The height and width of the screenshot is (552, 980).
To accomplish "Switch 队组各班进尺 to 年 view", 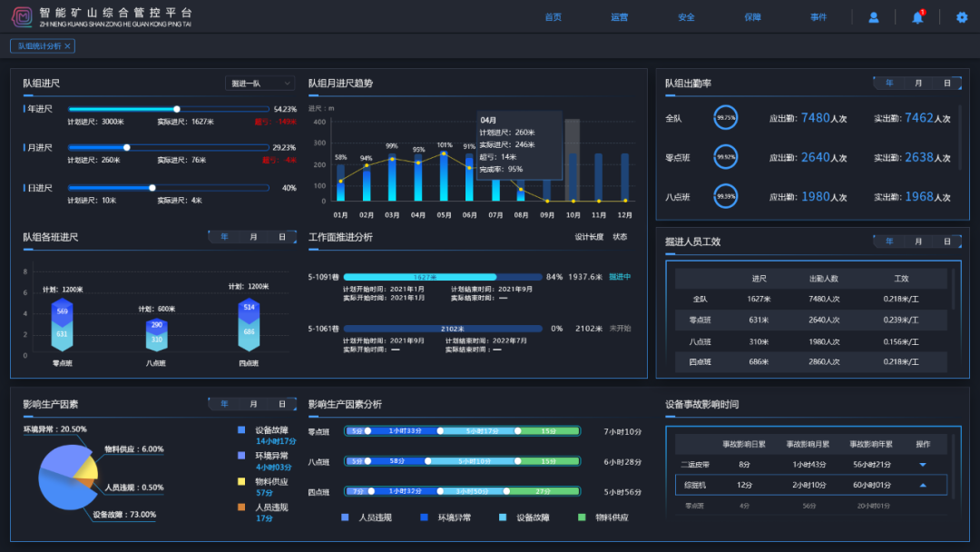I will point(224,237).
